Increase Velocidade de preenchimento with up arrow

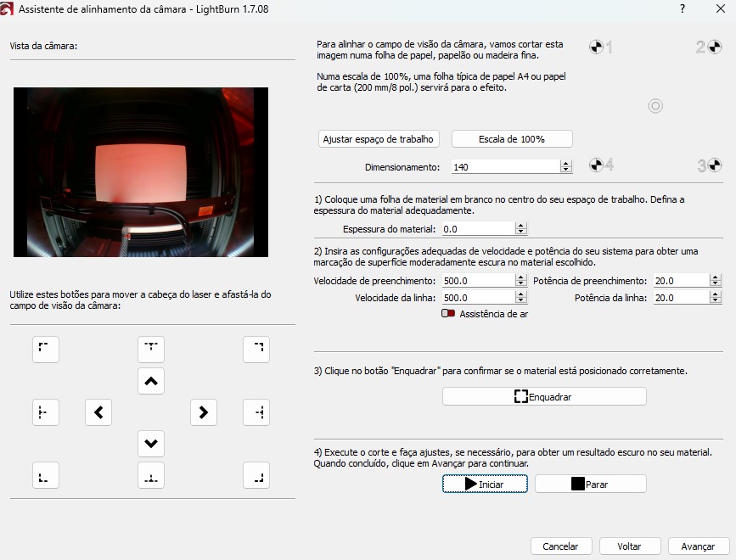[521, 277]
